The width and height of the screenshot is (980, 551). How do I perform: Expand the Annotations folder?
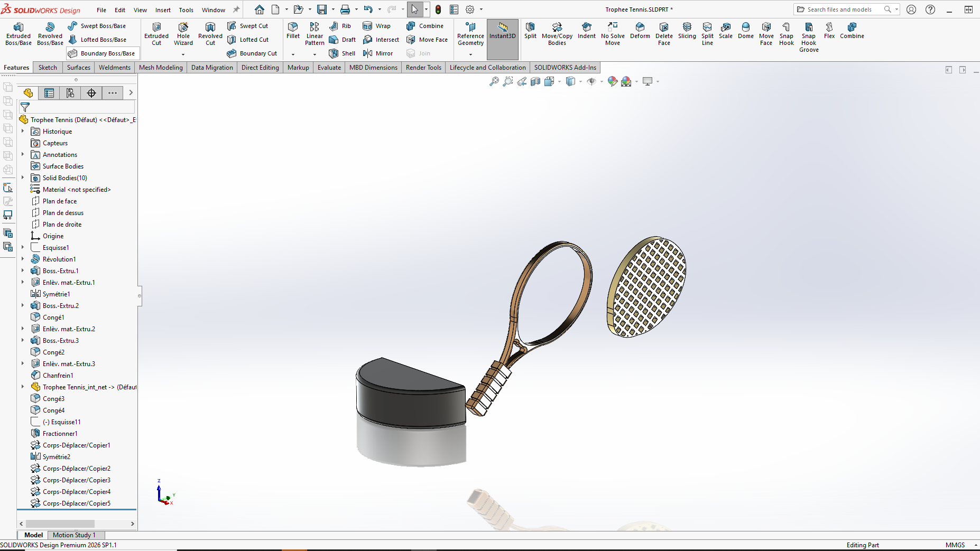23,154
